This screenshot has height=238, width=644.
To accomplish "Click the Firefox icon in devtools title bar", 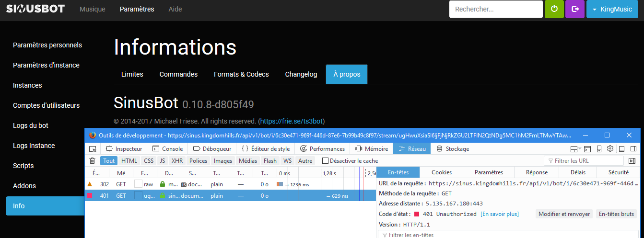I will 93,136.
